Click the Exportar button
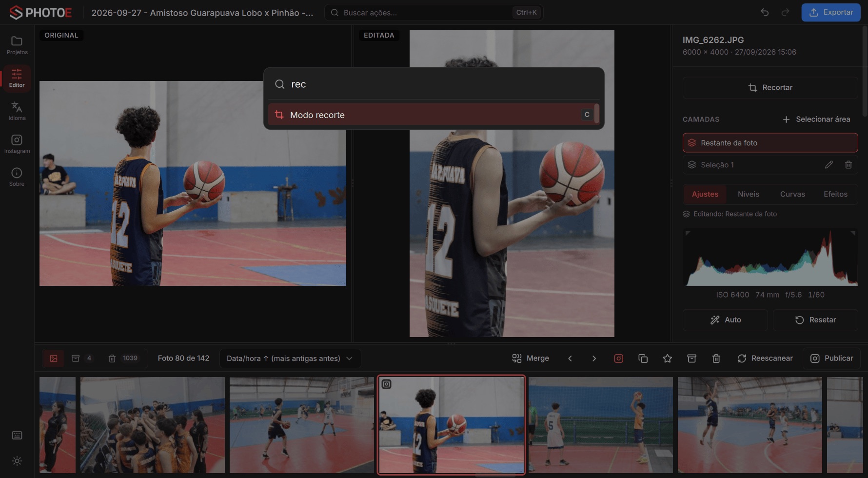Screen dimensions: 868x478 pyautogui.click(x=831, y=12)
